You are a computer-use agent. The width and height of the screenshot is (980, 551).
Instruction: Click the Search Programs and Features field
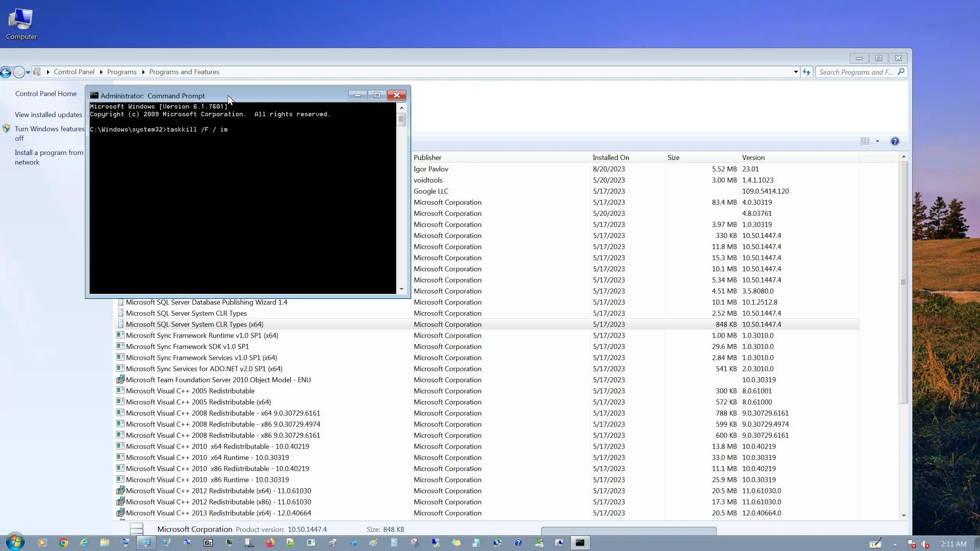(856, 72)
